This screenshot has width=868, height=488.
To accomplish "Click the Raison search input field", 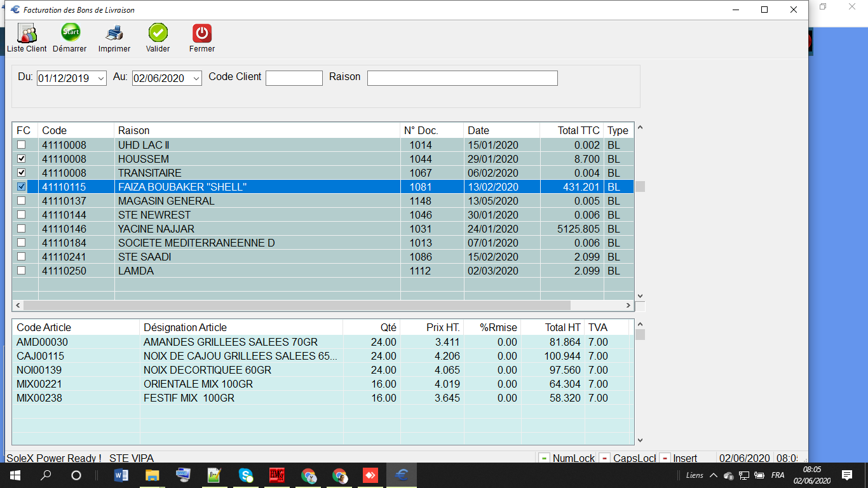I will click(x=463, y=78).
